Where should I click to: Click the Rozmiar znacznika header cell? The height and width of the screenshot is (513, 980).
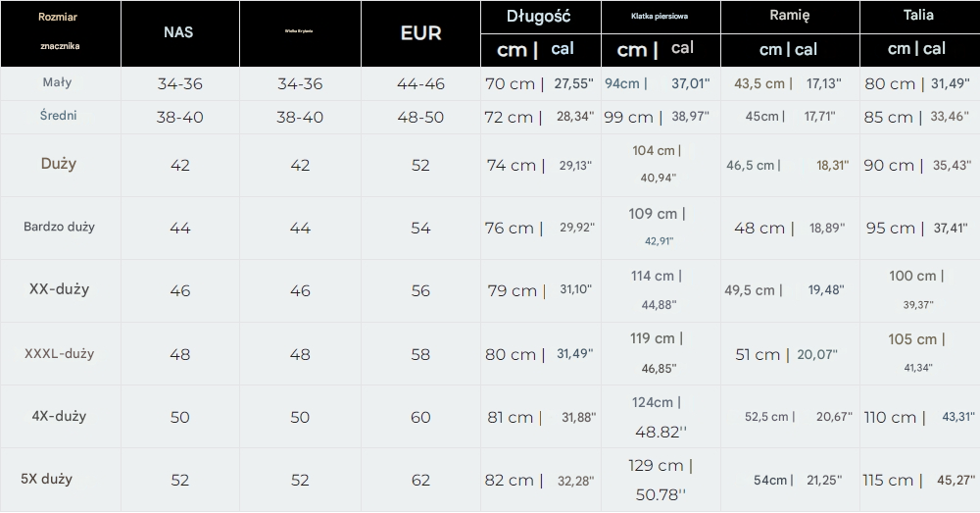pyautogui.click(x=60, y=31)
